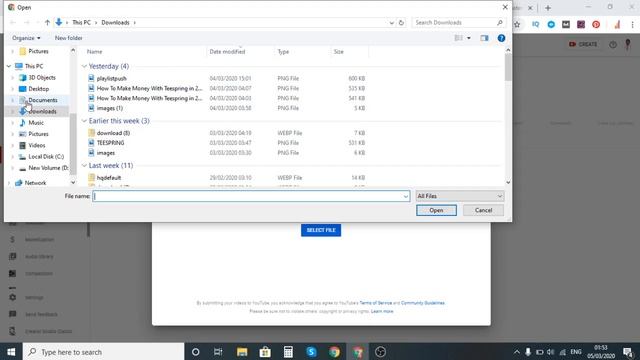Select This PC in address breadcrumb
Viewport: 640px width, 360px height.
[x=81, y=22]
